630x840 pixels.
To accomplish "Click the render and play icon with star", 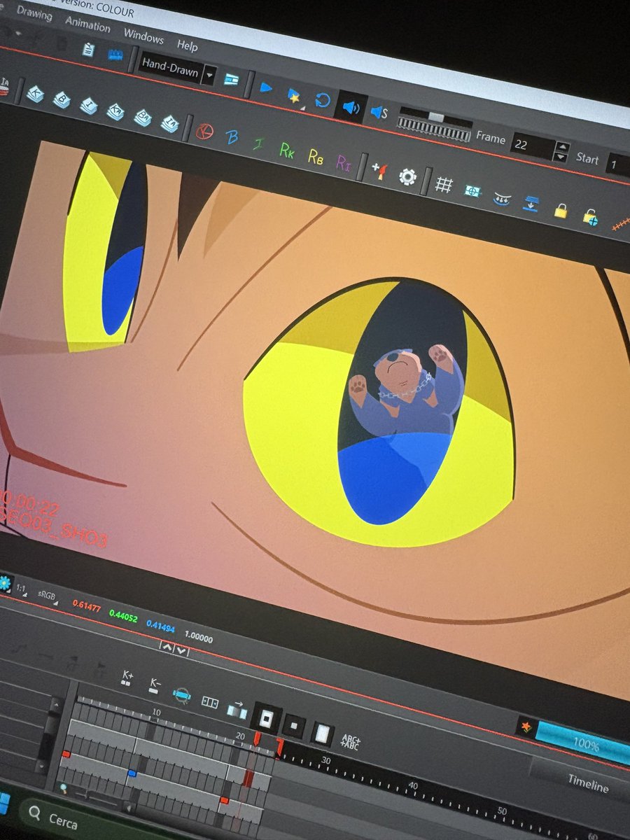I will point(294,95).
